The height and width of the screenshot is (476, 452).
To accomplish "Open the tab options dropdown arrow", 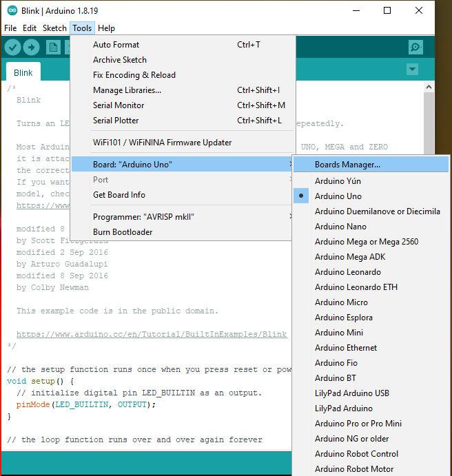I will tap(412, 69).
